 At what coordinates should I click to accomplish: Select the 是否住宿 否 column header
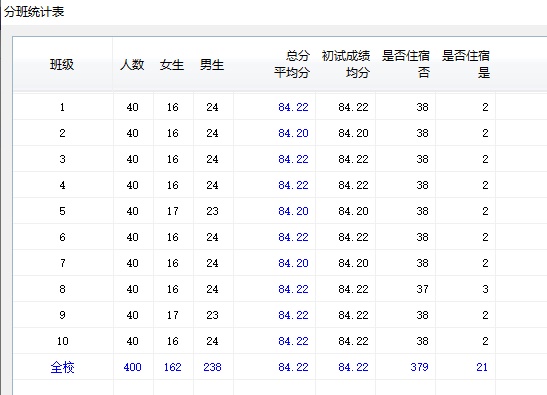pyautogui.click(x=406, y=64)
